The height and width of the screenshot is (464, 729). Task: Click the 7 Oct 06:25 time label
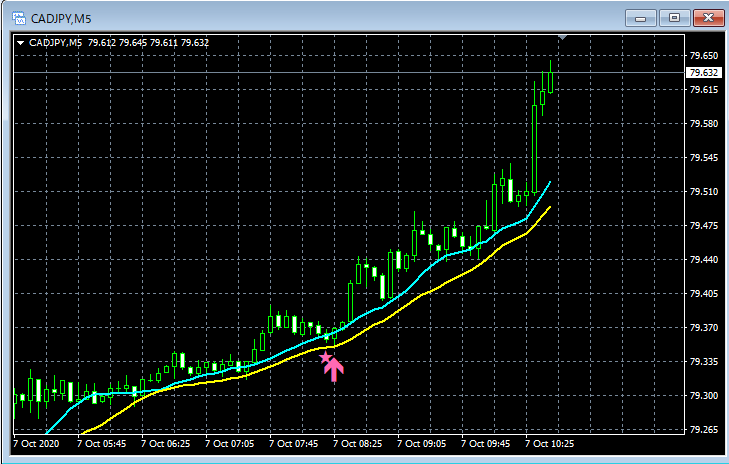click(166, 444)
